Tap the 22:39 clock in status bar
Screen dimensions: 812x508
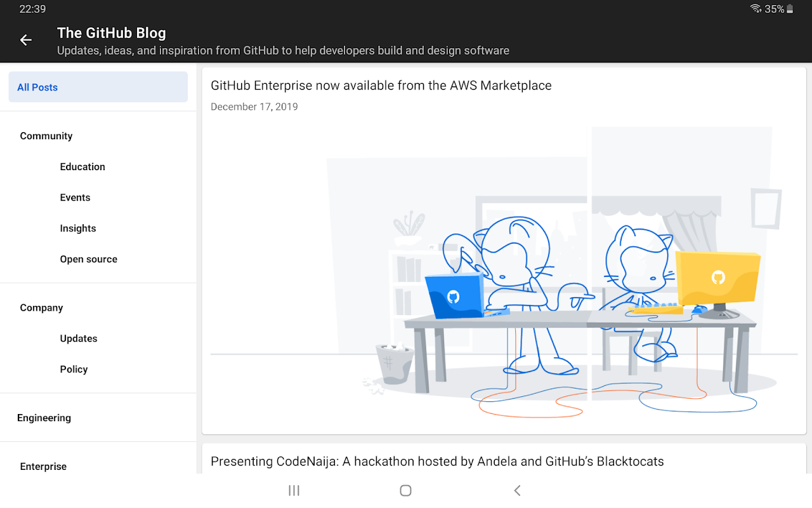(32, 9)
